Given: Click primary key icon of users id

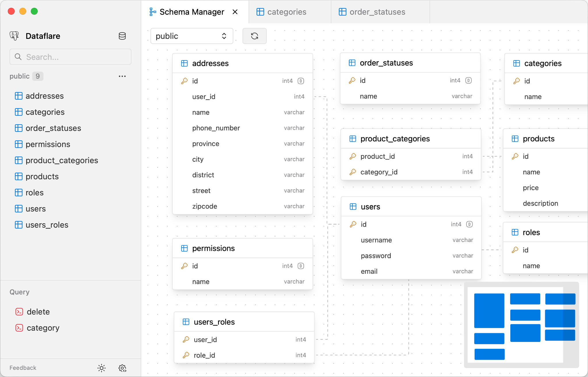Looking at the screenshot, I should pos(353,224).
